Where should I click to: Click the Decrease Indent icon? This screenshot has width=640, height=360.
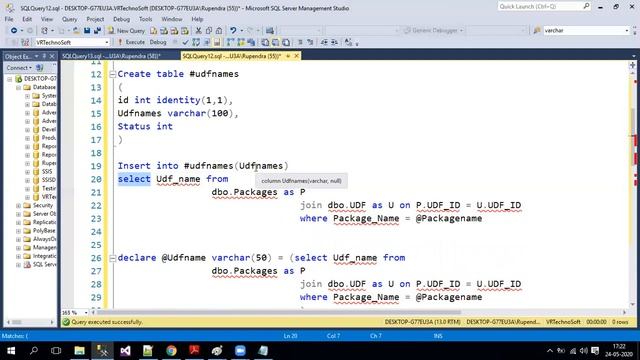pyautogui.click(x=324, y=42)
